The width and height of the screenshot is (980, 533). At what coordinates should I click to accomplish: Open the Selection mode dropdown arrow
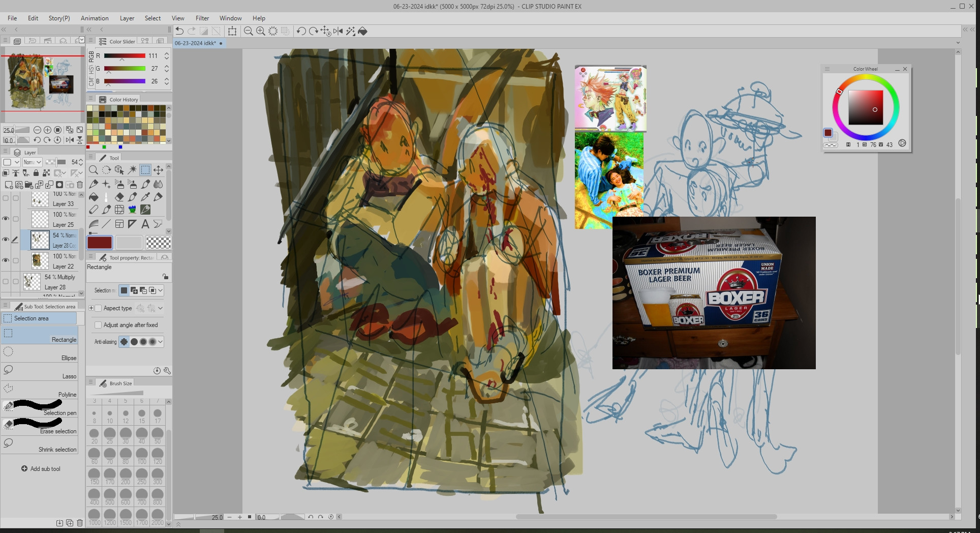[x=161, y=290]
